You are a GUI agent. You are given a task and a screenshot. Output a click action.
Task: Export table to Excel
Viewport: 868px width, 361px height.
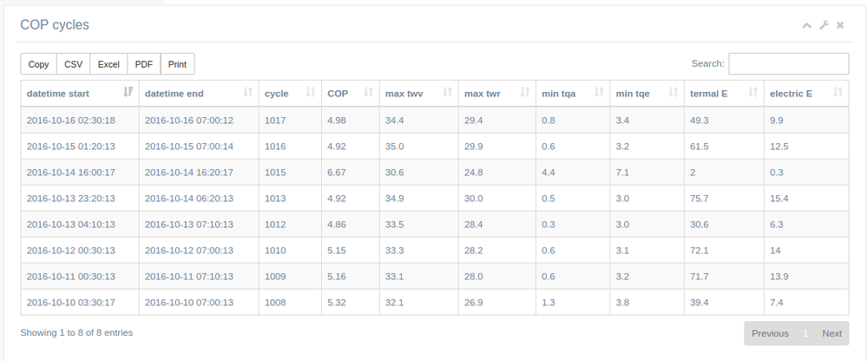click(108, 64)
